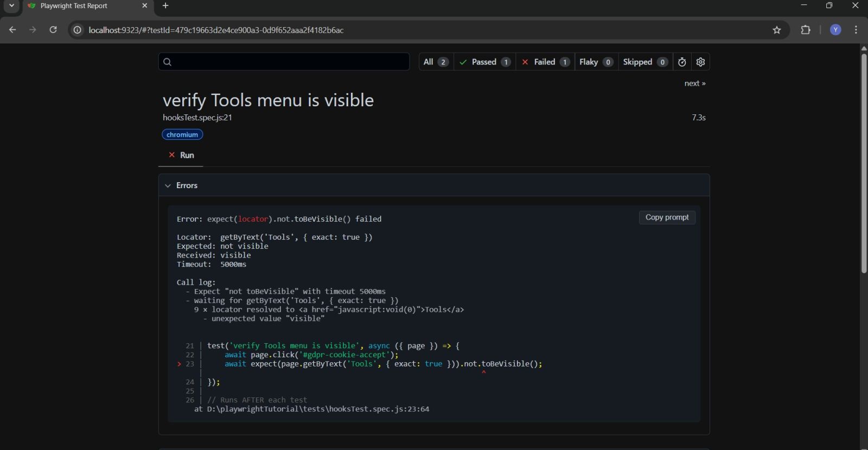Viewport: 868px width, 450px height.
Task: Open Chrome three-dot menu
Action: [856, 30]
